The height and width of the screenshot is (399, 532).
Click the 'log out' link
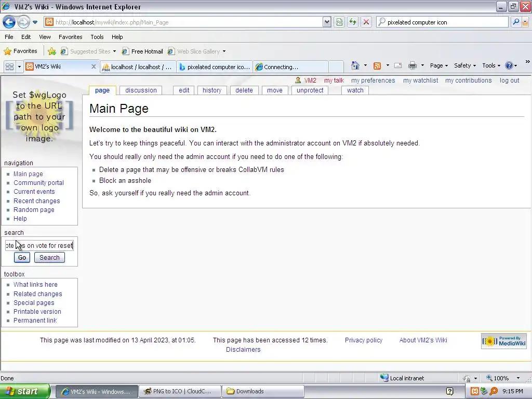[509, 81]
